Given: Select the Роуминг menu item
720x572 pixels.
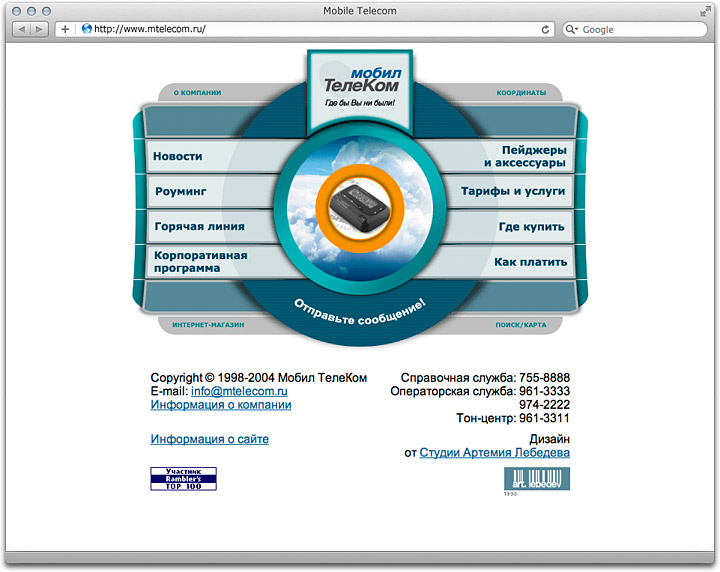Looking at the screenshot, I should tap(180, 190).
